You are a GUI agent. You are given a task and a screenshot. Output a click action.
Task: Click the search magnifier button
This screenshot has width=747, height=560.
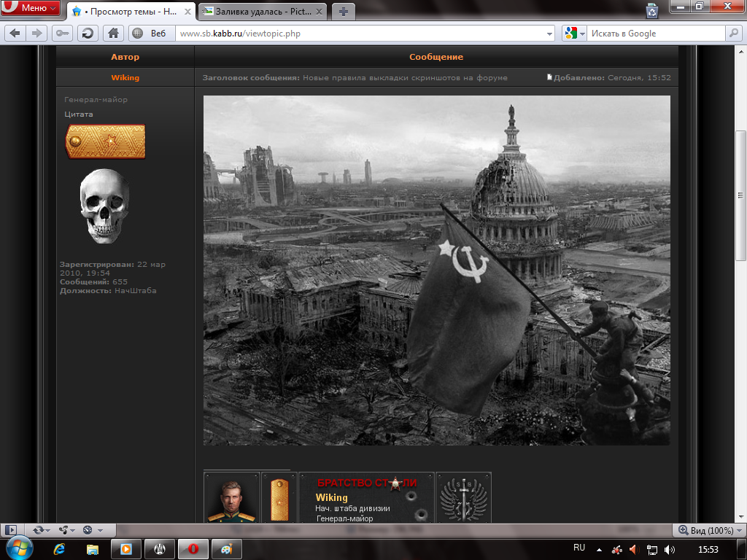[734, 34]
